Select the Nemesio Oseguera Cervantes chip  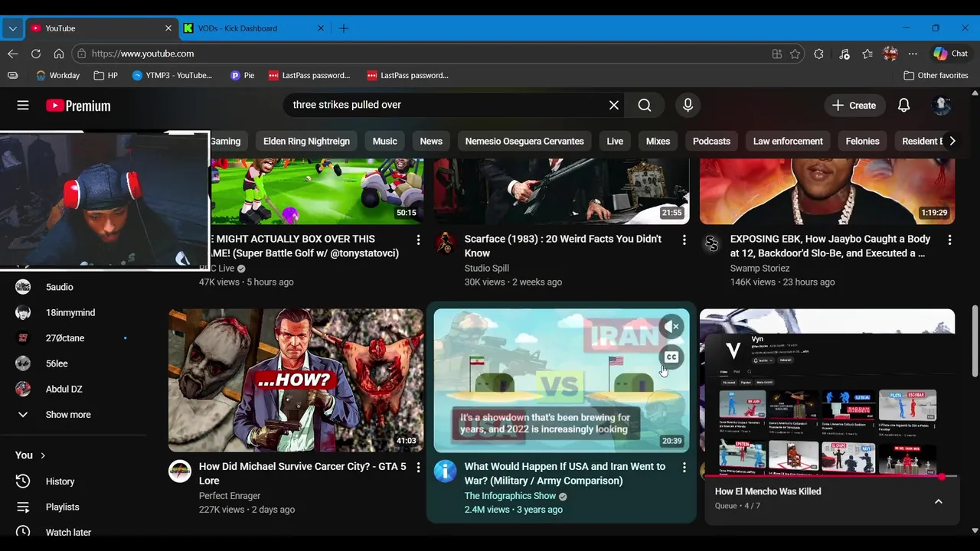(x=524, y=141)
